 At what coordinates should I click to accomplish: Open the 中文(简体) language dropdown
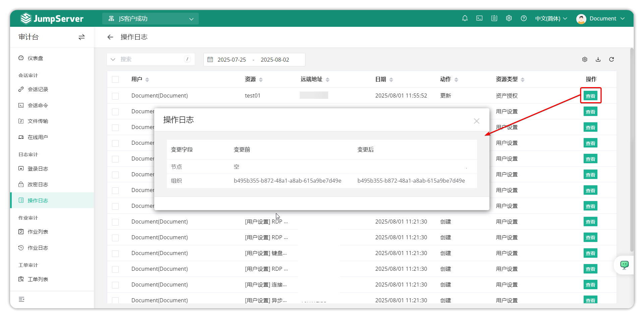point(551,19)
